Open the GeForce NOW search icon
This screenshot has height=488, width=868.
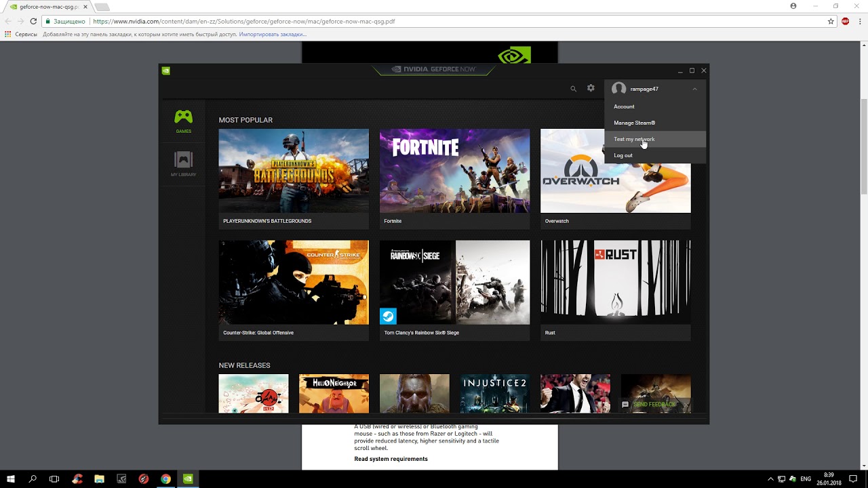(x=573, y=89)
